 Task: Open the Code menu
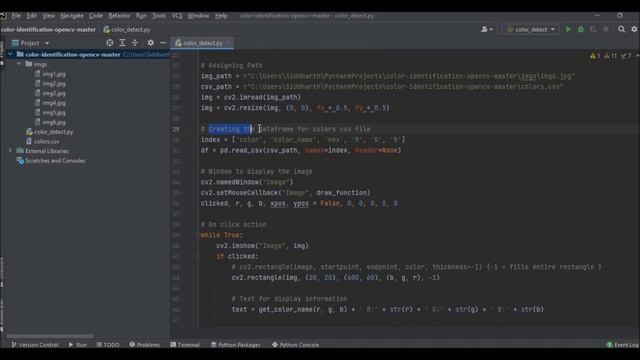96,16
